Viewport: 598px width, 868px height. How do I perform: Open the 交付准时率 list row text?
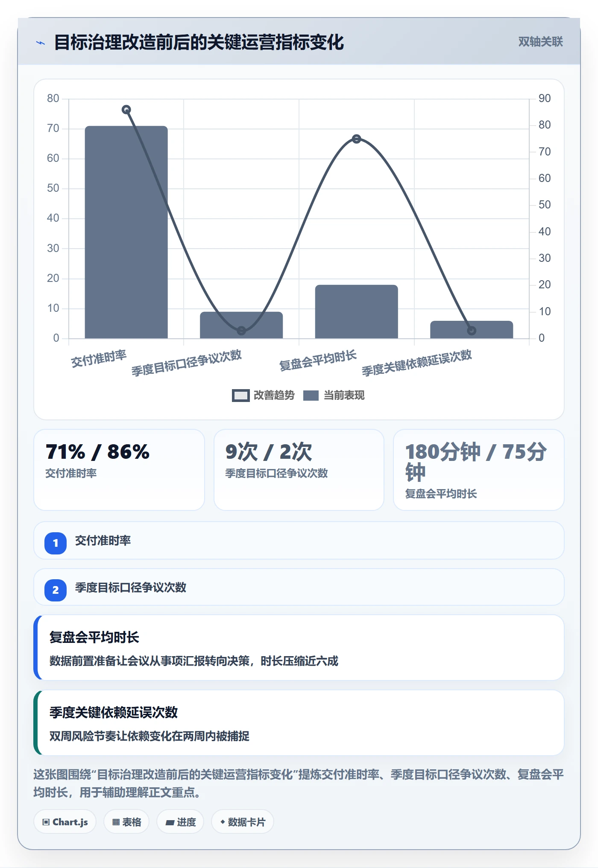103,540
